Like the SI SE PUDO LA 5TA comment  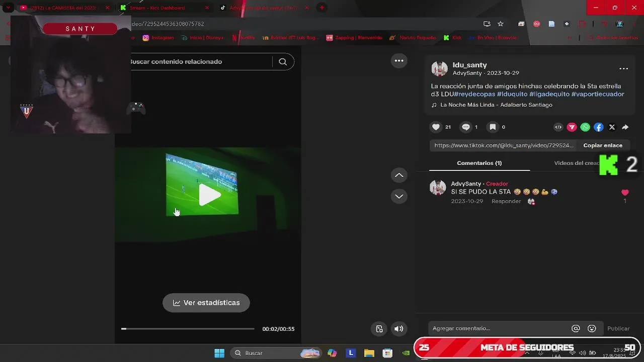pos(625,193)
